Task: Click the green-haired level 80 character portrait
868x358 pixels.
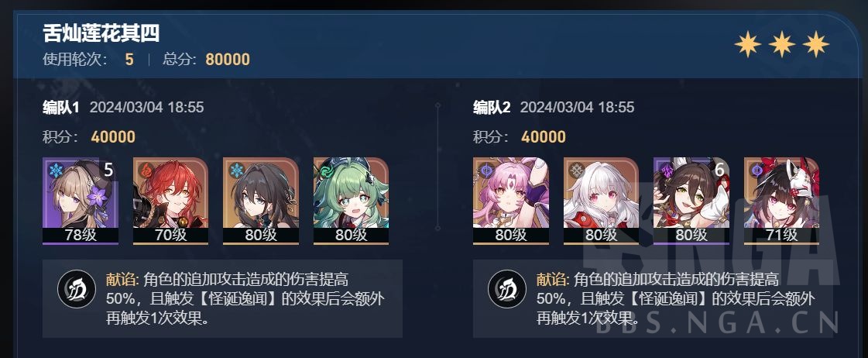Action: (351, 201)
